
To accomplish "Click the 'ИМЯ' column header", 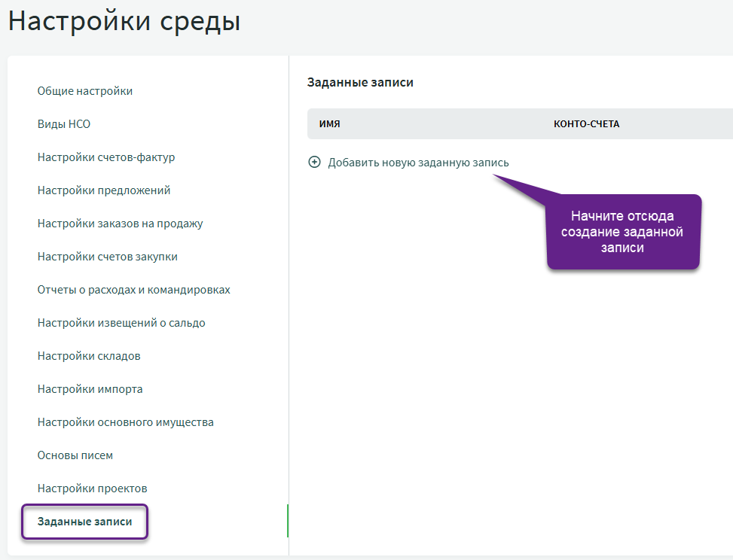I will (330, 124).
